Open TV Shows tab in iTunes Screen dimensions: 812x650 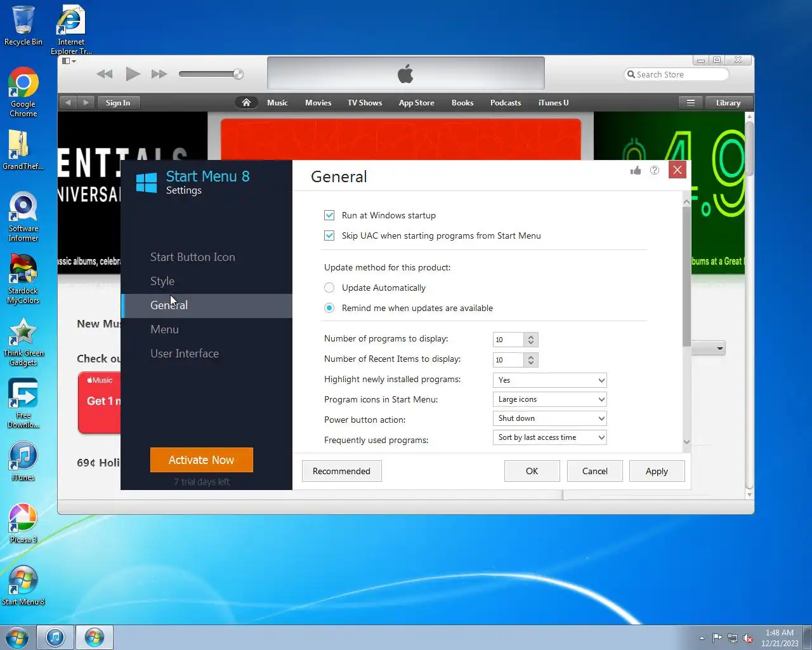click(x=365, y=102)
